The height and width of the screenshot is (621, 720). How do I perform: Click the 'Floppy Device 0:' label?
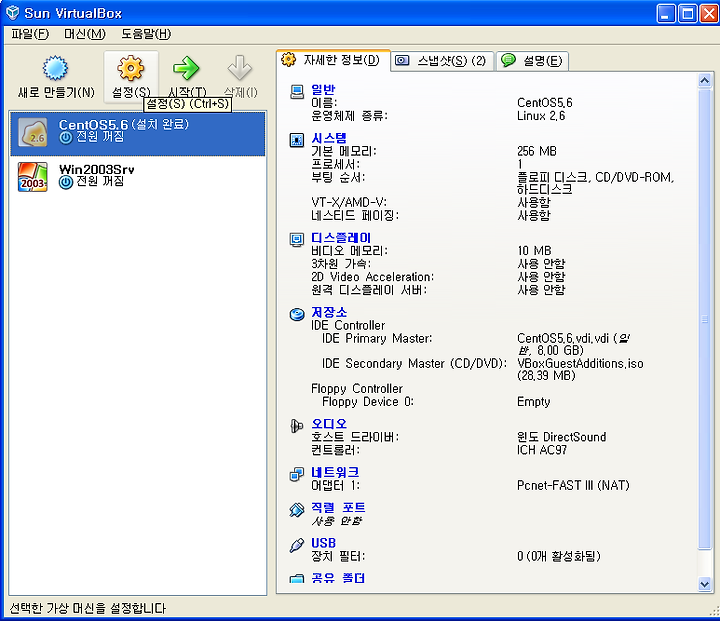coord(368,402)
